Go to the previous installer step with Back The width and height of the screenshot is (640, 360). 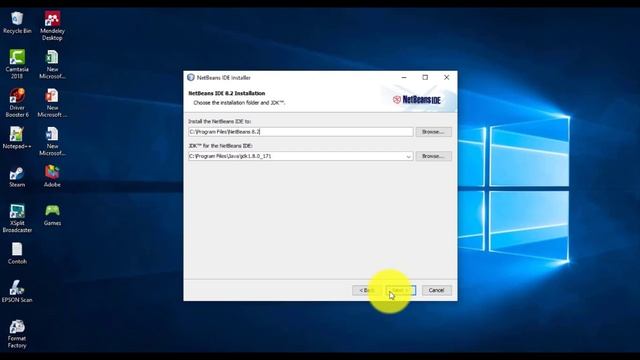pos(367,290)
